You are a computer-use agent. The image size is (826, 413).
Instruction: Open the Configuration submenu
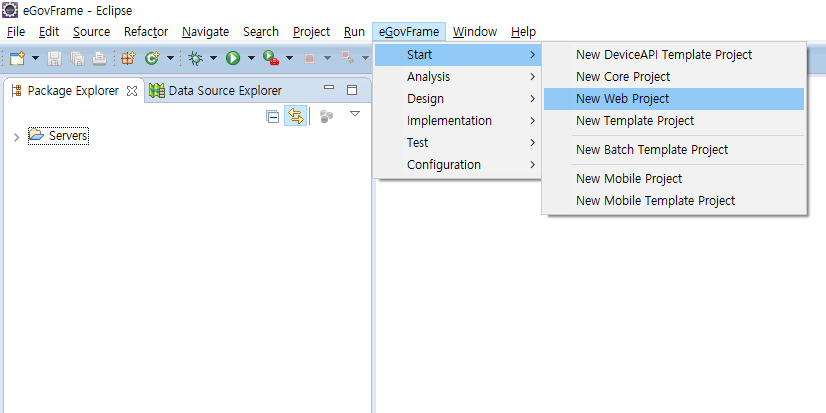[443, 165]
